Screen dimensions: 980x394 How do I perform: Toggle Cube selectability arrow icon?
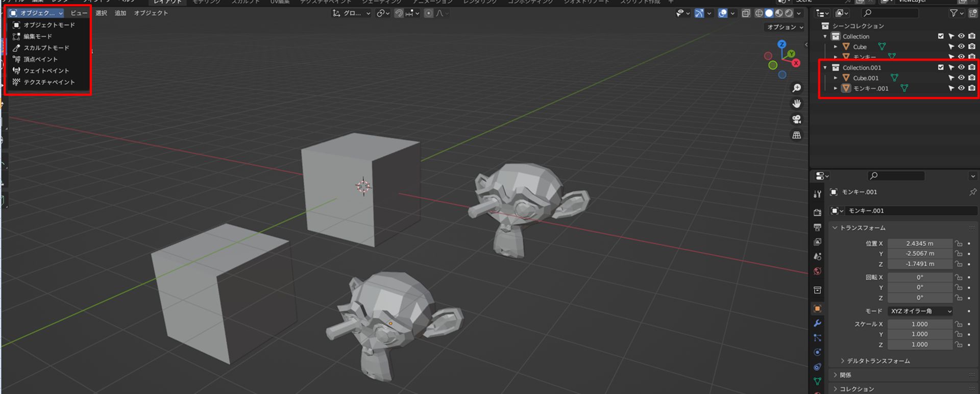tap(951, 47)
